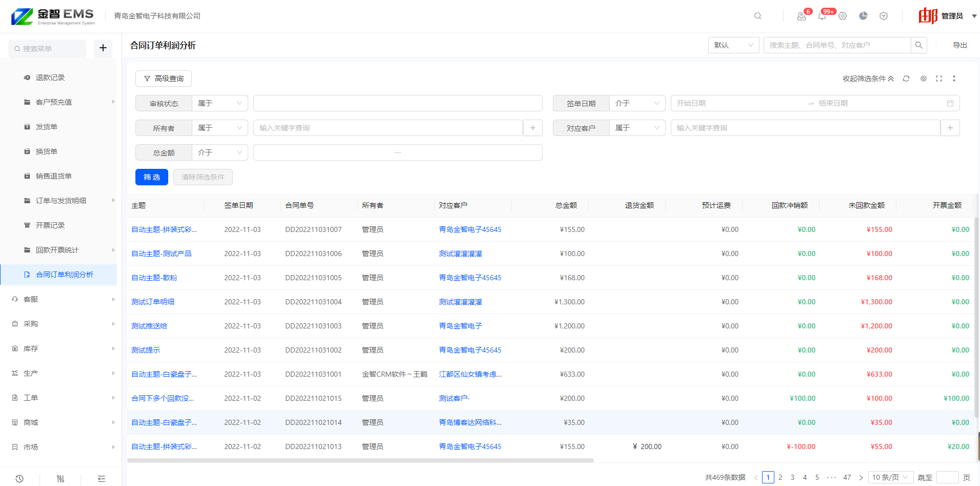Click the 高级查询 button
The width and height of the screenshot is (980, 486).
[x=164, y=79]
